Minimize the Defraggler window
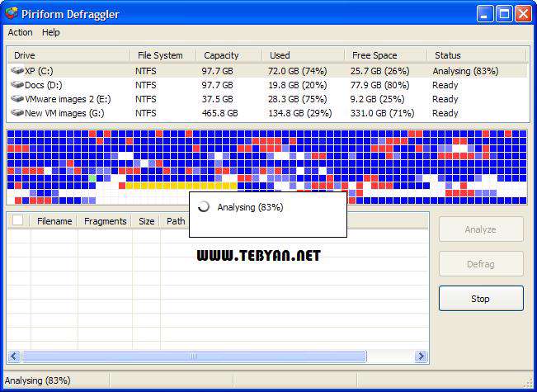Viewport: 537px width, 392px height. tap(484, 14)
